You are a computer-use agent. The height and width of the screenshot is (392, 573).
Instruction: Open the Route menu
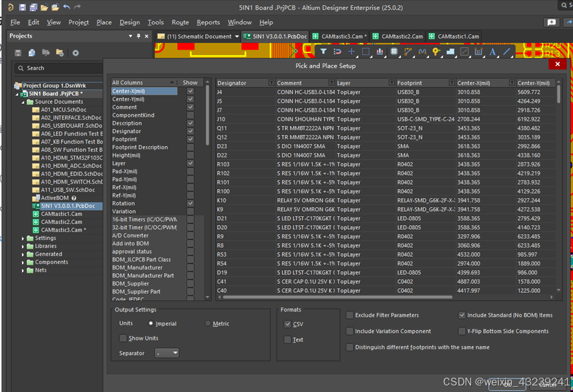[180, 22]
